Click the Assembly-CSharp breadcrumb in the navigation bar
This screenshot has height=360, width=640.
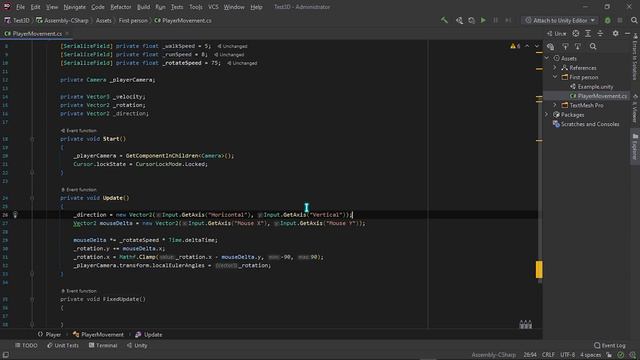(x=62, y=20)
